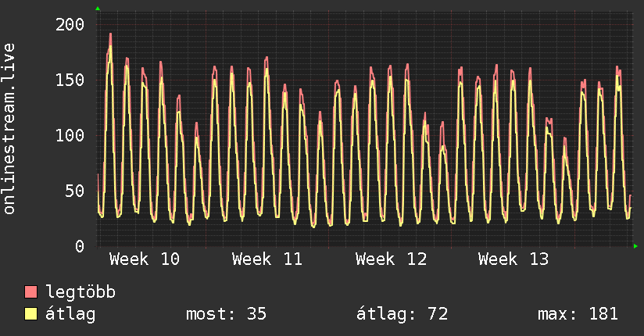Image resolution: width=644 pixels, height=336 pixels.
Task: Click the 100 y-axis tick label
Action: click(70, 135)
